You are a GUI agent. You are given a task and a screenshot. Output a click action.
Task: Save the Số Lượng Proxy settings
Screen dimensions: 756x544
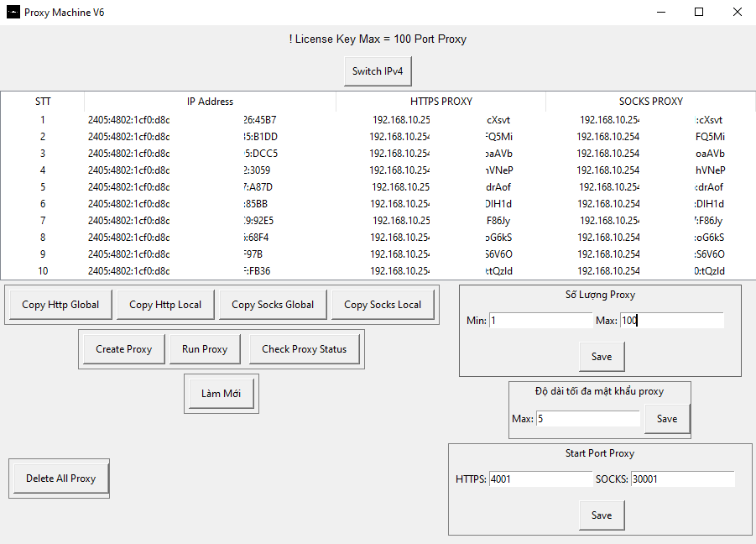[x=602, y=357]
